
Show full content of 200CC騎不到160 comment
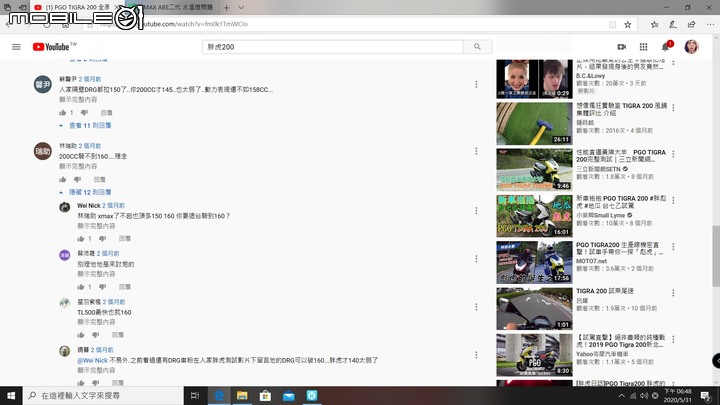[x=78, y=166]
